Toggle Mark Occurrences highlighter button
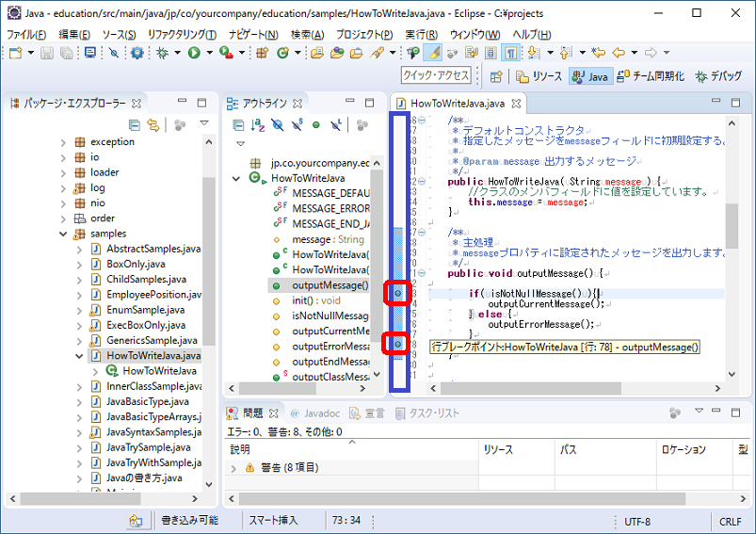 point(432,53)
